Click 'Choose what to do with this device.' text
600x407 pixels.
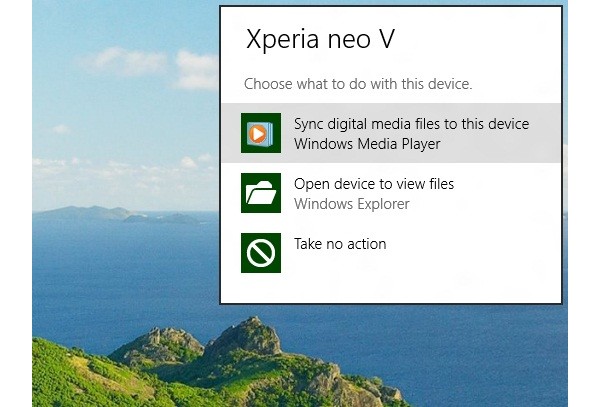point(358,84)
